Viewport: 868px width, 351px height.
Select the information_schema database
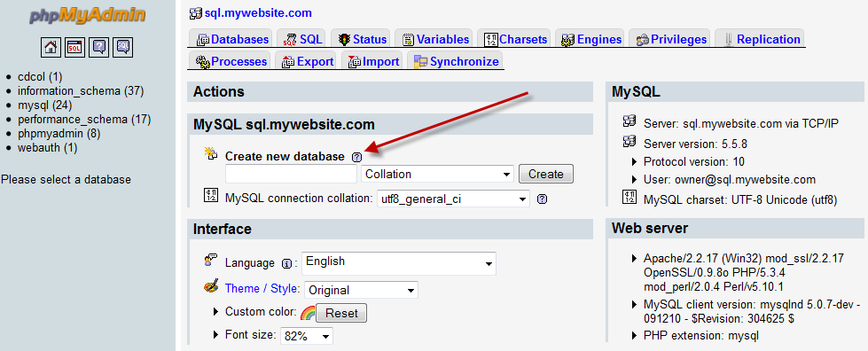(x=81, y=90)
